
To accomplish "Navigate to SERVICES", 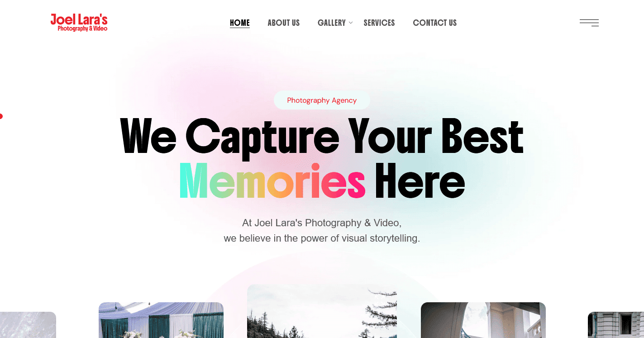I will click(379, 23).
